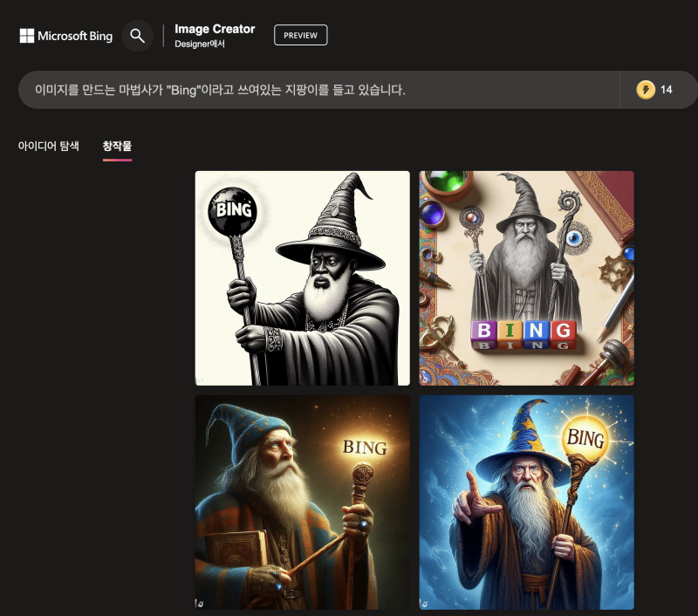The height and width of the screenshot is (616, 698).
Task: Click the PREVIEW badge
Action: tap(300, 35)
